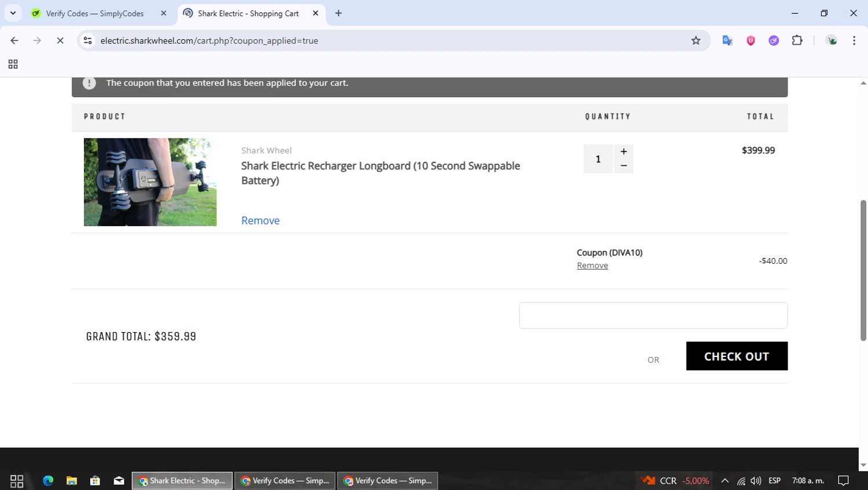Open the apps grid in bookmarks bar
Viewport: 868px width, 490px height.
(x=13, y=64)
